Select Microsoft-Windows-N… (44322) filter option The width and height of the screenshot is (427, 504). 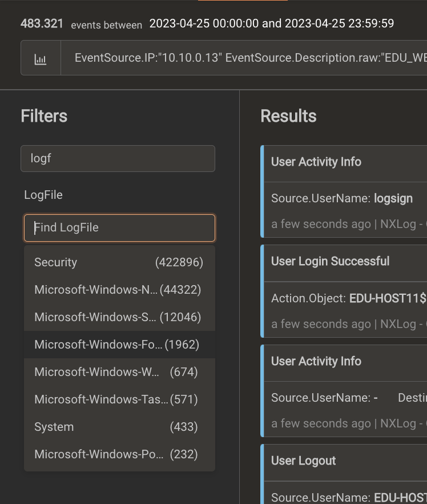pyautogui.click(x=119, y=290)
